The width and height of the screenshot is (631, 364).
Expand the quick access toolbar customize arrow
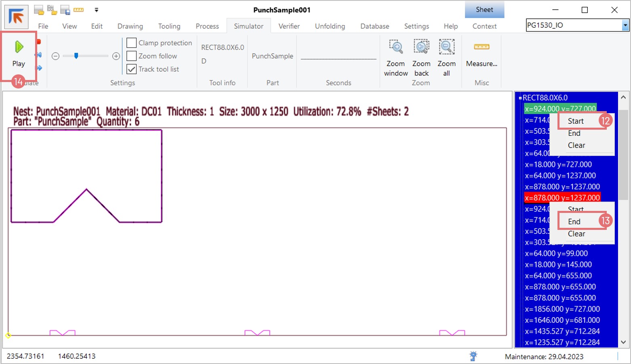click(x=96, y=10)
